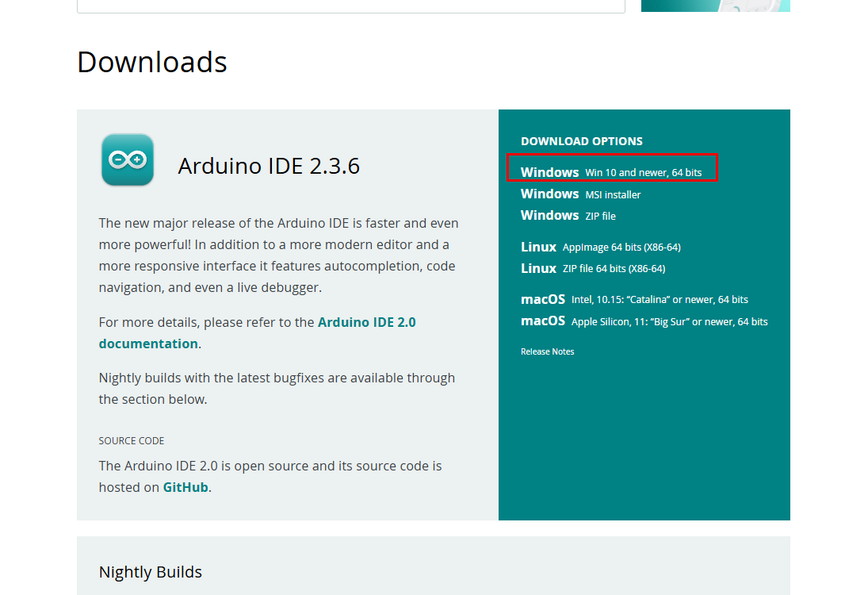
Task: Click the Nightly Builds heading
Action: pyautogui.click(x=151, y=572)
